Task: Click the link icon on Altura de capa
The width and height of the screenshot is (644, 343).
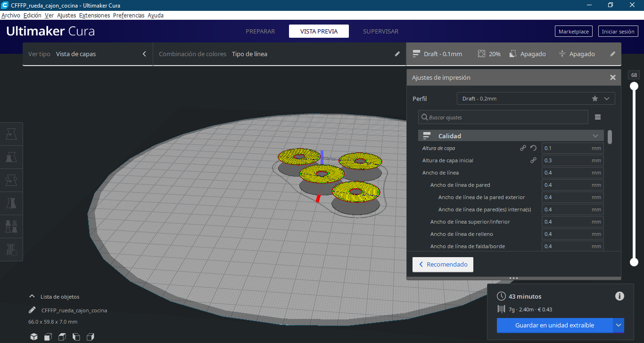Action: point(523,148)
